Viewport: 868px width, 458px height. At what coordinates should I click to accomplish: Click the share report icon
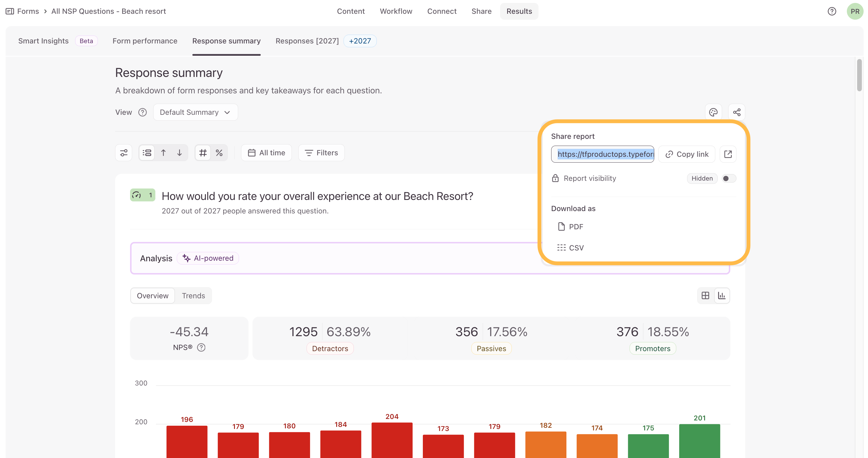click(x=736, y=112)
